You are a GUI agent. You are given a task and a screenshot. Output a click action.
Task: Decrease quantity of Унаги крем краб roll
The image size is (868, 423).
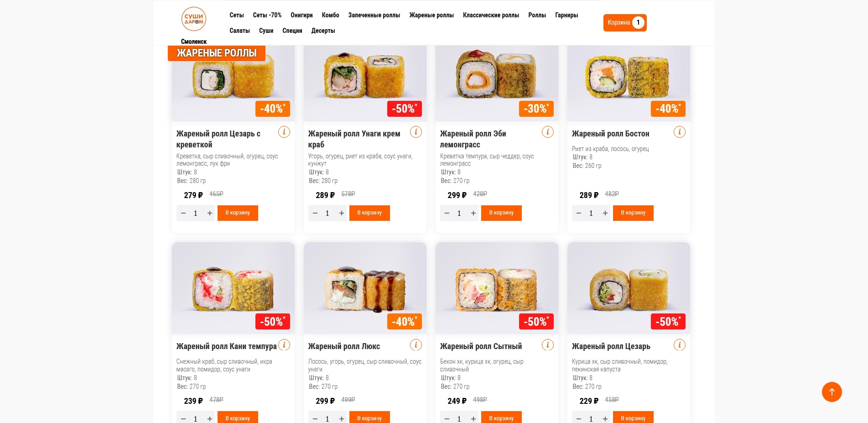(x=315, y=213)
